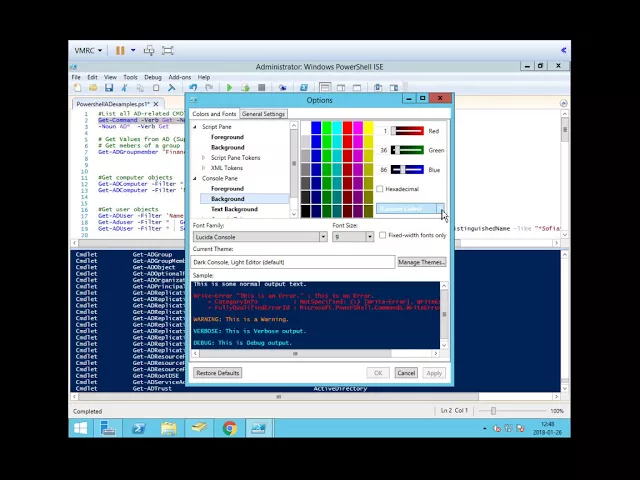Save the script with the floppy icon

[109, 87]
